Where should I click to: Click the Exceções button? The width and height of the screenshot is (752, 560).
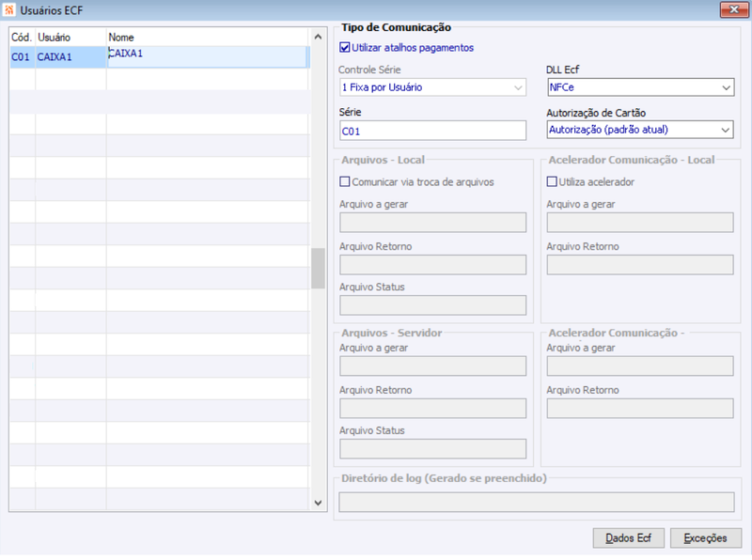tap(706, 538)
